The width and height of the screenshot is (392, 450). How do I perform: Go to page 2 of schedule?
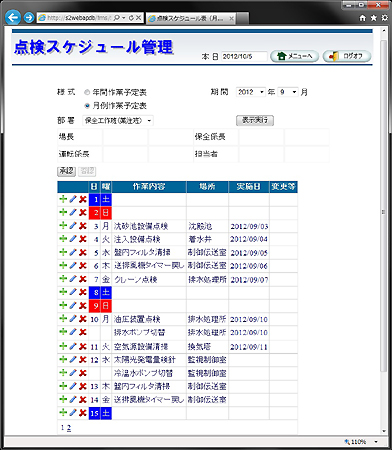pyautogui.click(x=69, y=428)
